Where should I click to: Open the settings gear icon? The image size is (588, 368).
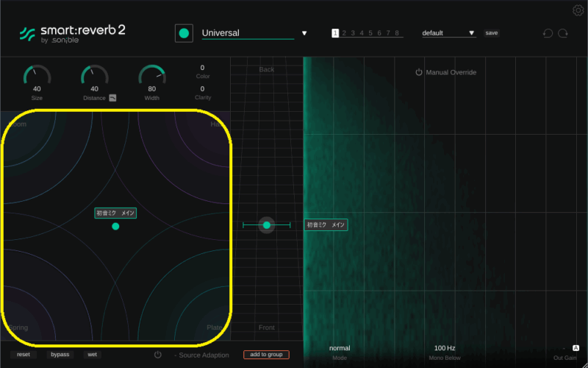click(x=578, y=10)
